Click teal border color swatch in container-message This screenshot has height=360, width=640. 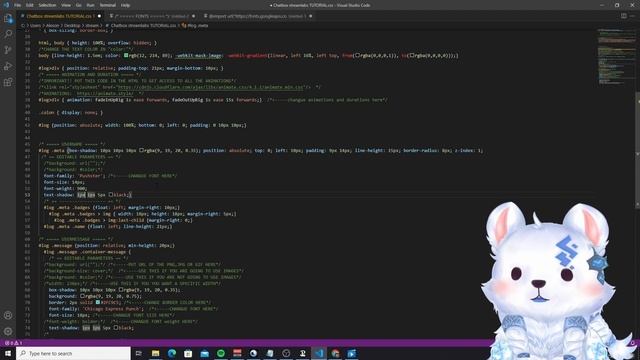(x=98, y=302)
